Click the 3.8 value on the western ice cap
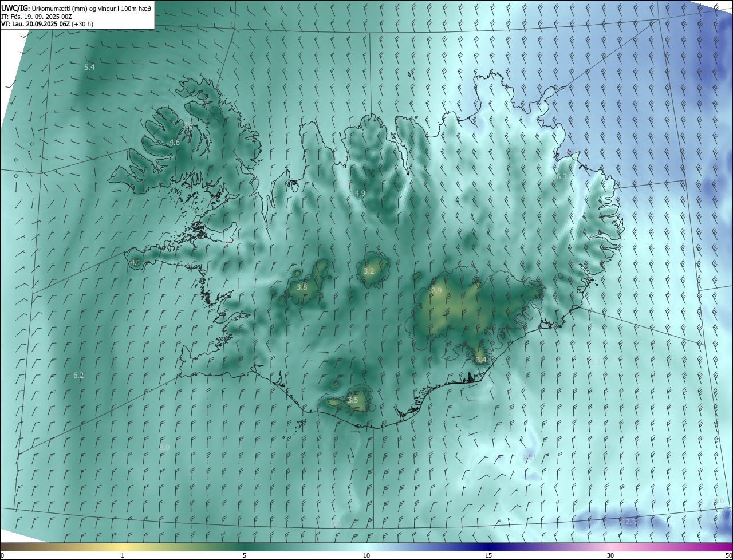The width and height of the screenshot is (733, 560). (x=302, y=287)
